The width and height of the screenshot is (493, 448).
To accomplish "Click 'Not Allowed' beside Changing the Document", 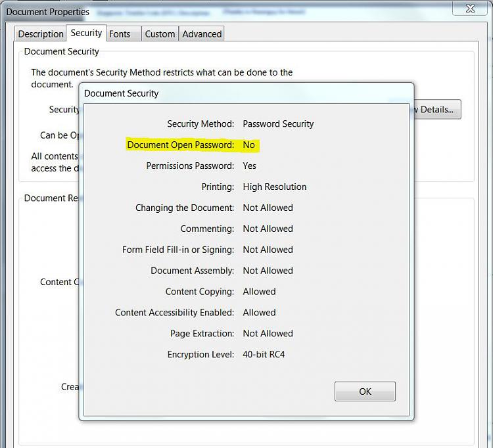I will point(268,208).
